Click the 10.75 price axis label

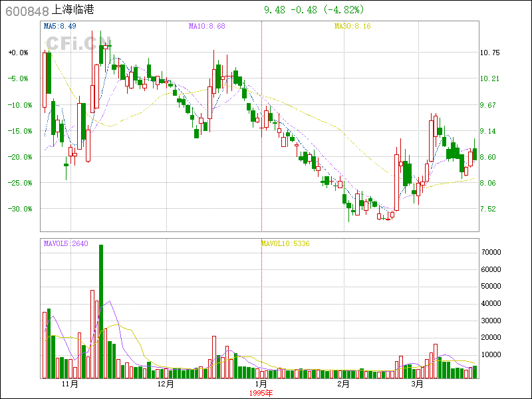489,53
